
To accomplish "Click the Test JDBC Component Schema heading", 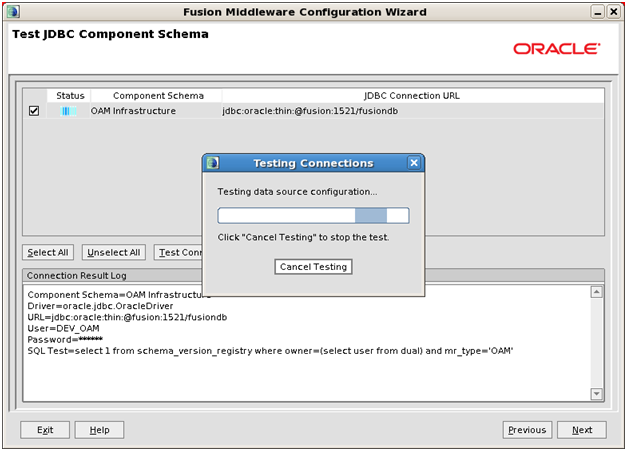I will click(110, 34).
